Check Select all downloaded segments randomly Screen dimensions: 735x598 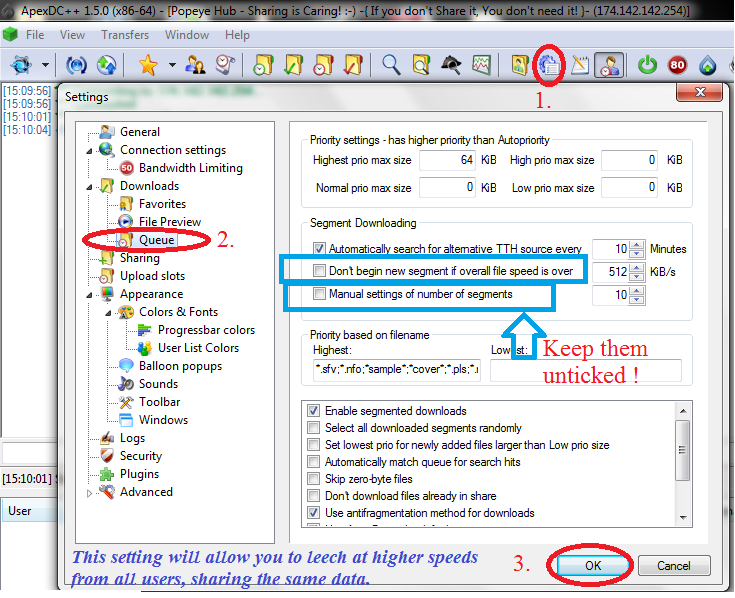coord(313,427)
